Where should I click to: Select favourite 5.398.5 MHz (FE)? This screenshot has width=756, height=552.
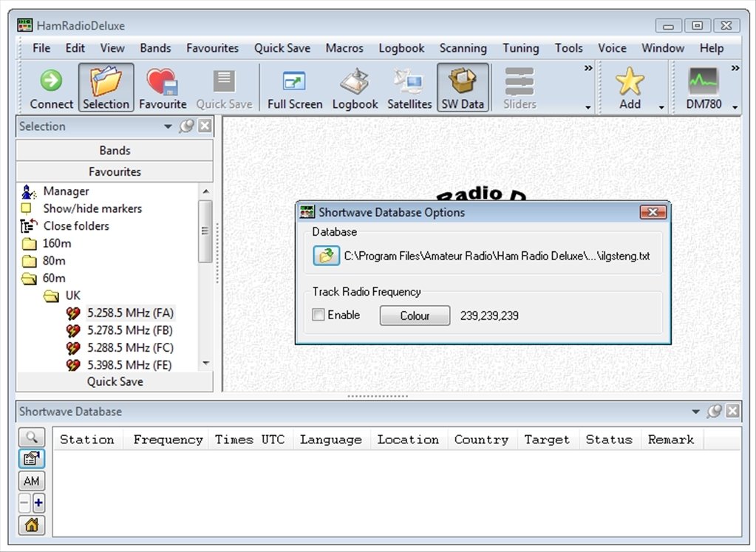pos(130,365)
